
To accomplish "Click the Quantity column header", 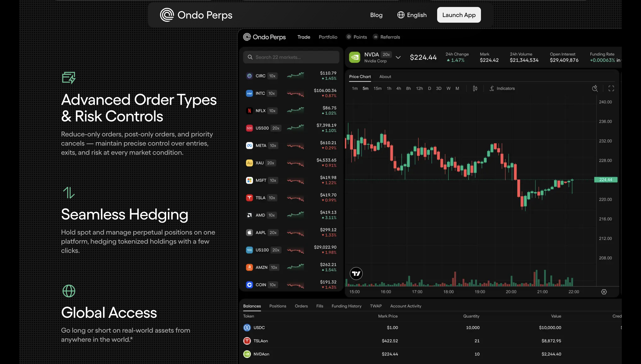I will pyautogui.click(x=471, y=316).
